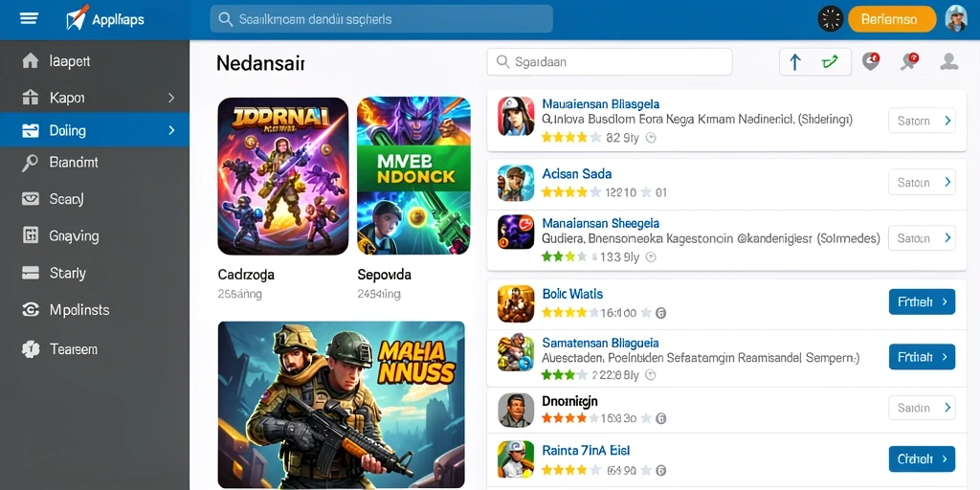Click the Nedansair heading text
The height and width of the screenshot is (490, 980).
point(260,62)
